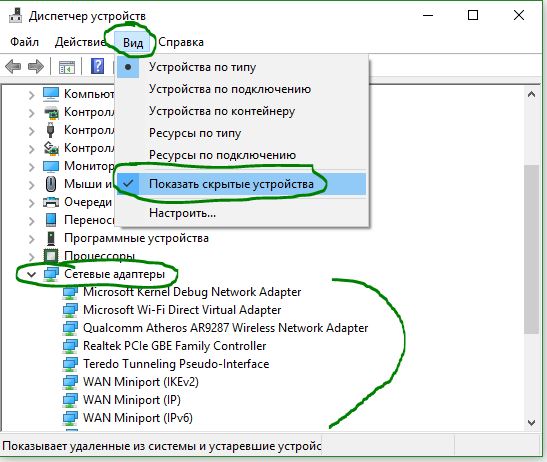Collapse the Сетевые адаптеры category
547x462 pixels.
(31, 274)
